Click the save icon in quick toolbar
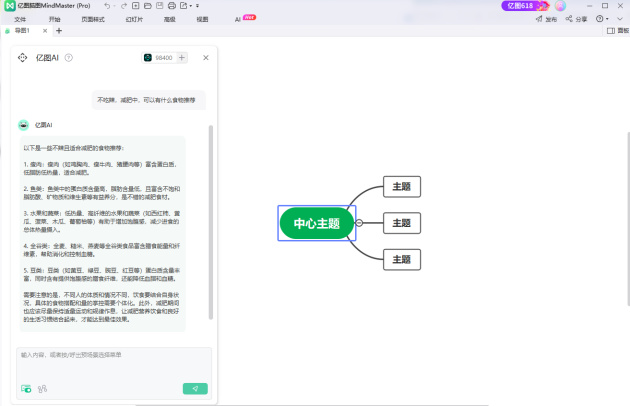 pos(158,6)
